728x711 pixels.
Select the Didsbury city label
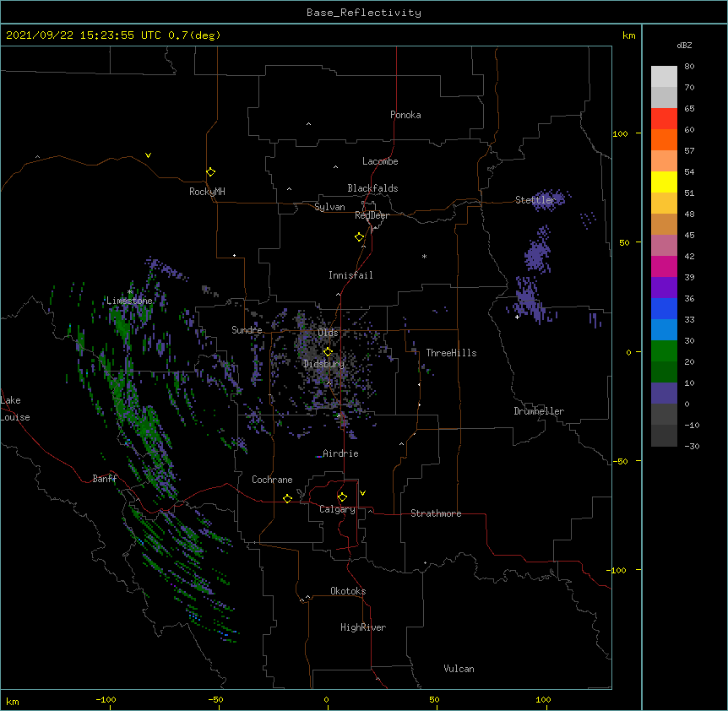coord(324,364)
